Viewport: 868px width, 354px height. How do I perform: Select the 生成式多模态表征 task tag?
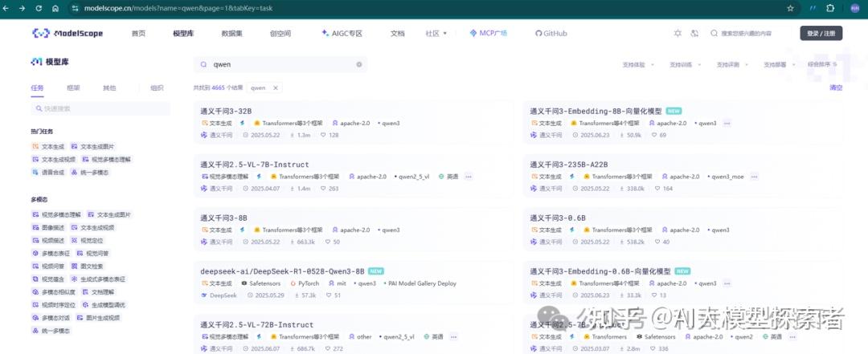(x=99, y=279)
